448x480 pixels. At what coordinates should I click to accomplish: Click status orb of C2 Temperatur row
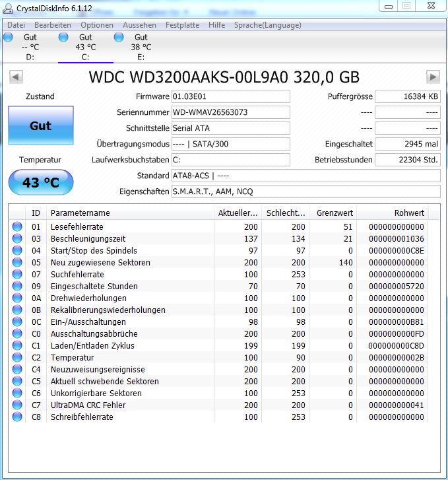[x=17, y=357]
